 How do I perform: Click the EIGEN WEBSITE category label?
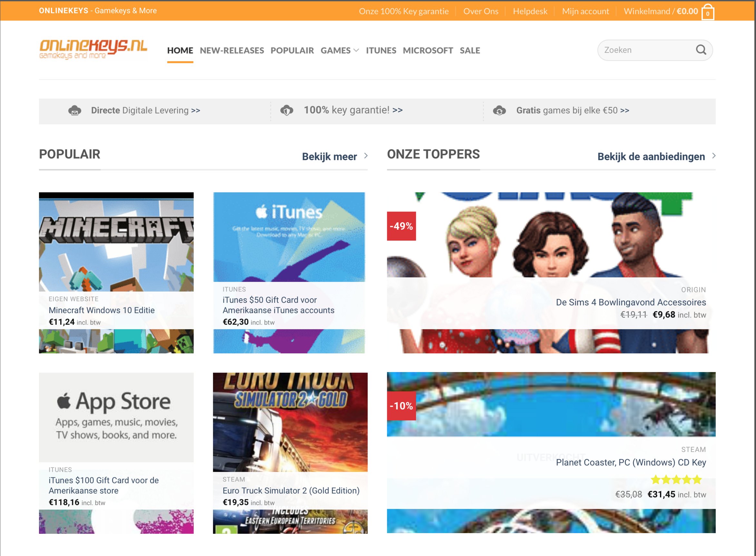click(x=74, y=299)
